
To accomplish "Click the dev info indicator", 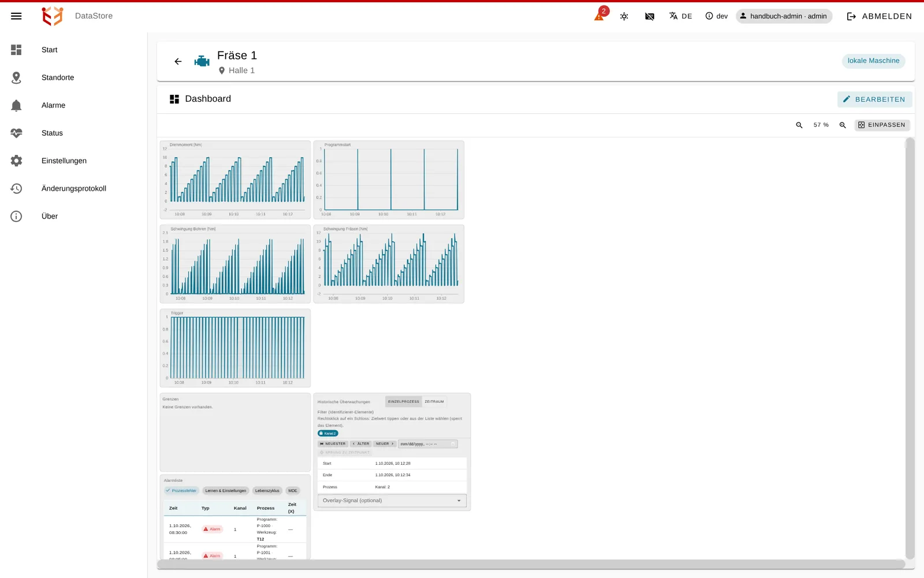I will (x=716, y=16).
